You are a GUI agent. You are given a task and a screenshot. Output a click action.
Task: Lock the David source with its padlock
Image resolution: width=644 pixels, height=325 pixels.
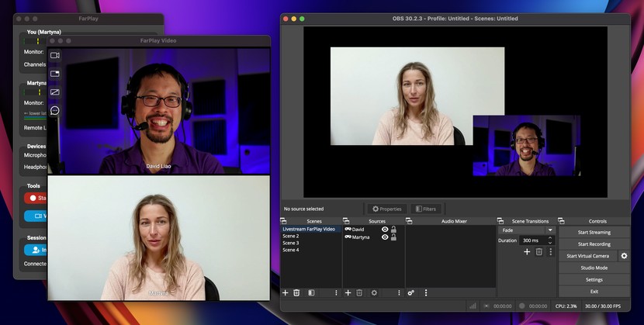click(393, 230)
